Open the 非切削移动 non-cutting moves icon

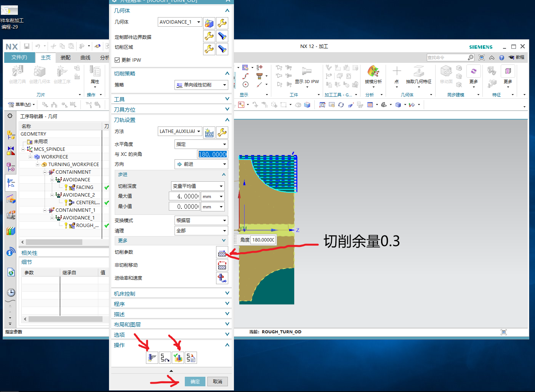click(222, 265)
